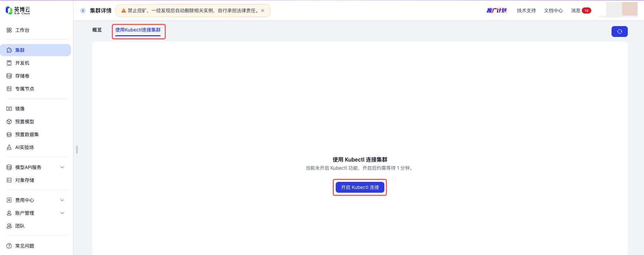Open 团队 in the sidebar
Screen dimensions: 644x255
pos(35,226)
